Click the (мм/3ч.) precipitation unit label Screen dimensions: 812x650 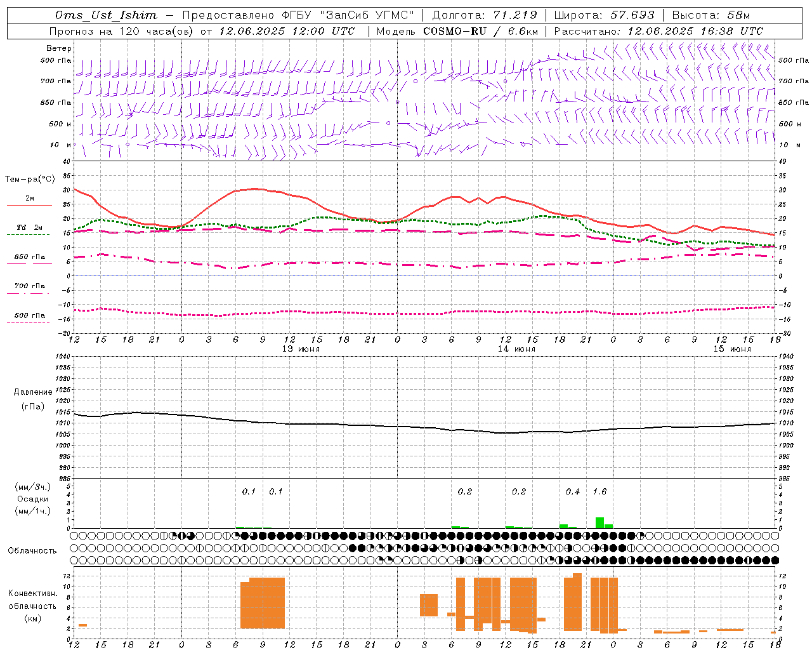point(33,487)
